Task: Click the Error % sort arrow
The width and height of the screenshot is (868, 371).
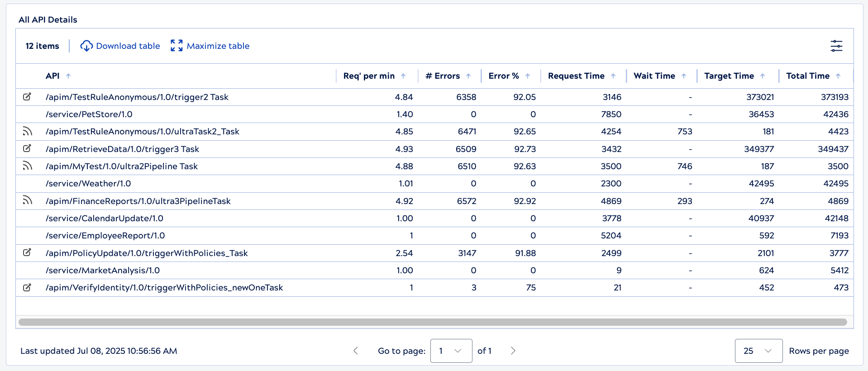Action: tap(528, 76)
